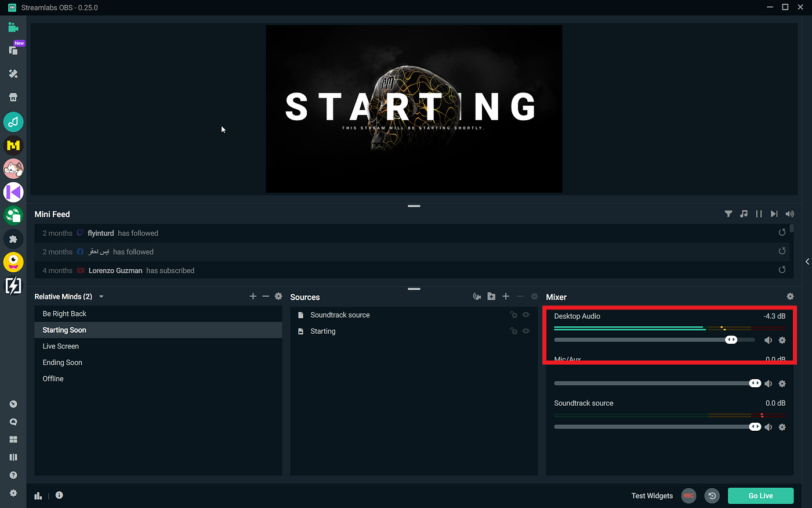
Task: Adjust the Soundtrack source volume slider
Action: point(657,427)
